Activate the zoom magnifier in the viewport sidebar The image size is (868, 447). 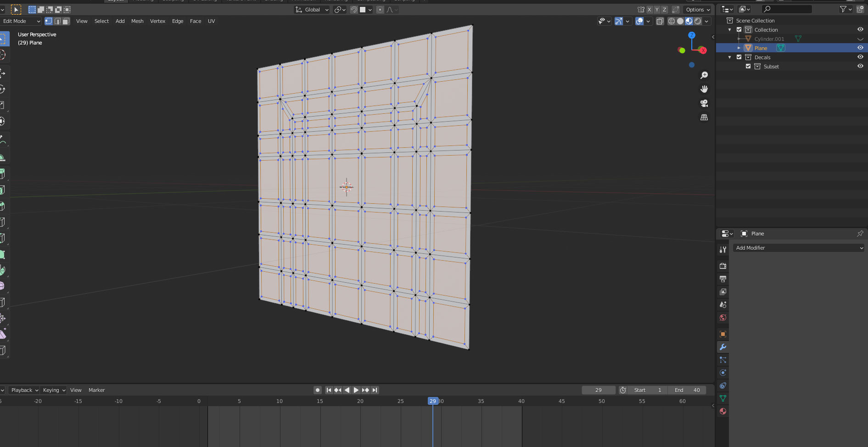(x=705, y=75)
